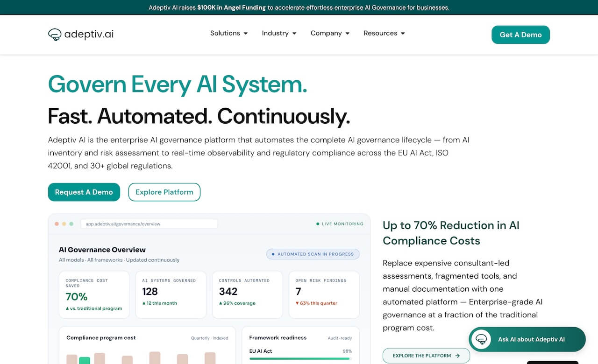Image resolution: width=598 pixels, height=364 pixels.
Task: Click the Audit-ready label
Action: 340,338
